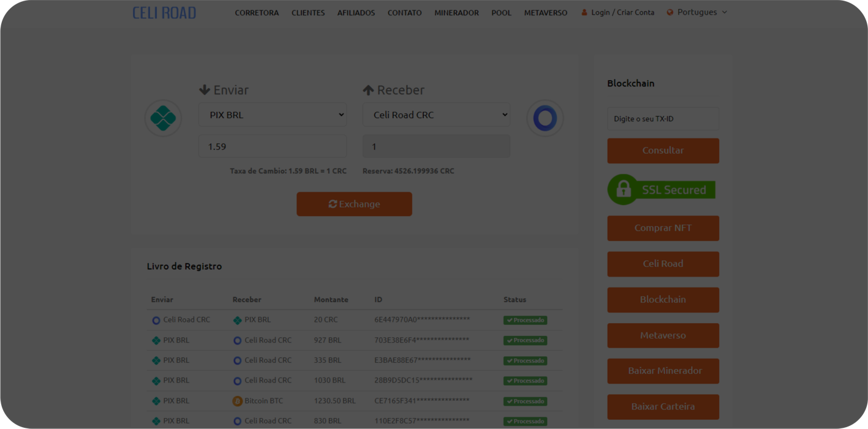Viewport: 868px width, 429px height.
Task: Click the Livro de Registro heading
Action: 184,266
